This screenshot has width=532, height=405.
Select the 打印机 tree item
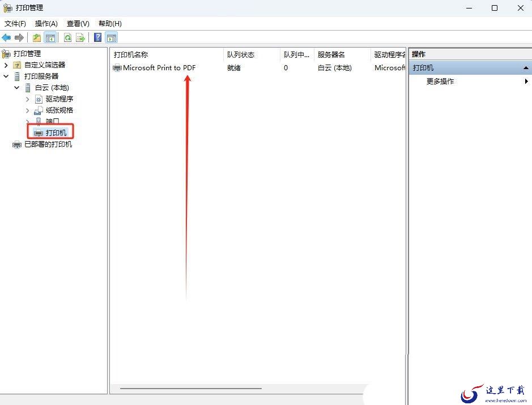click(56, 133)
